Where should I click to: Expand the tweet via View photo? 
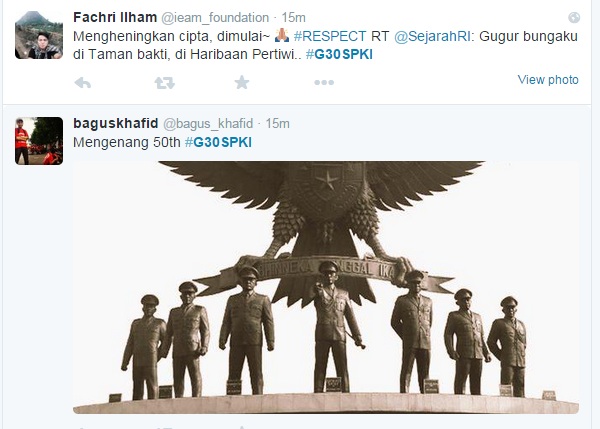548,80
